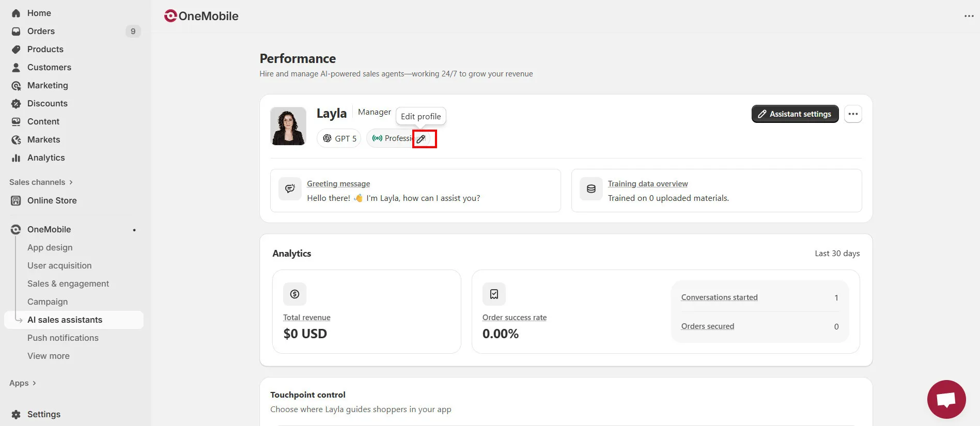Screen dimensions: 980x426
Task: Click the Touchpoint control heading
Action: pyautogui.click(x=308, y=395)
